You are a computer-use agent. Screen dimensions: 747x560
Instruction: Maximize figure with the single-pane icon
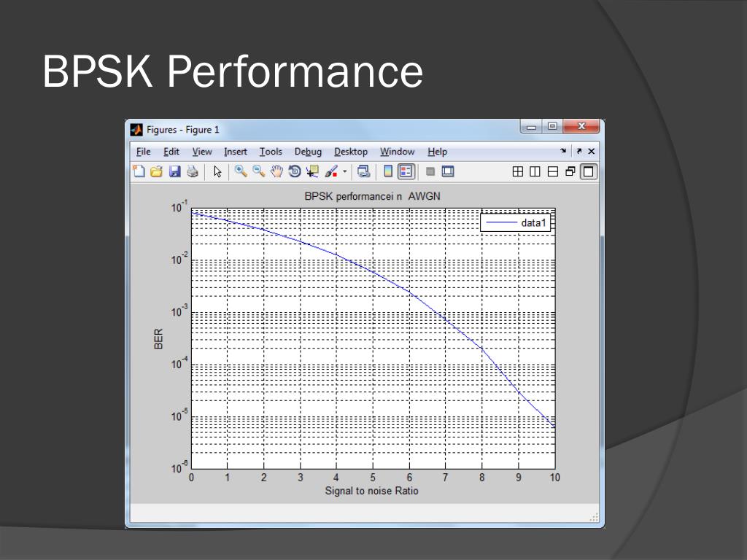click(589, 171)
